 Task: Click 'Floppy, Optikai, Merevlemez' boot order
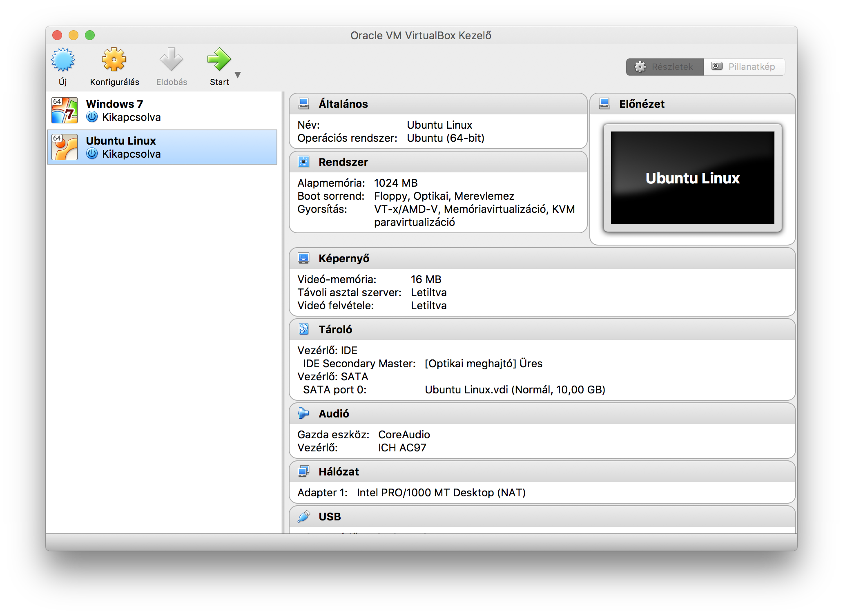click(444, 196)
